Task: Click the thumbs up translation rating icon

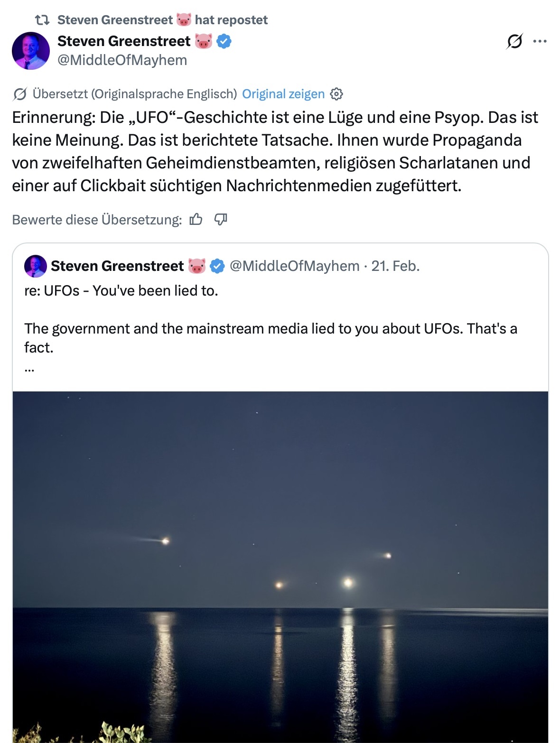Action: click(x=196, y=219)
